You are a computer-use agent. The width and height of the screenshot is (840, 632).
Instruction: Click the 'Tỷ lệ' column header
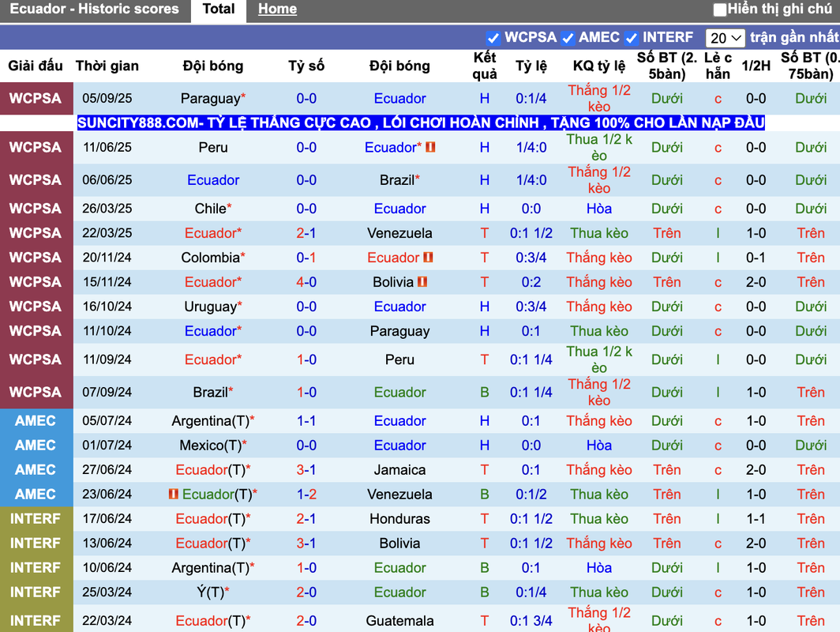[531, 66]
